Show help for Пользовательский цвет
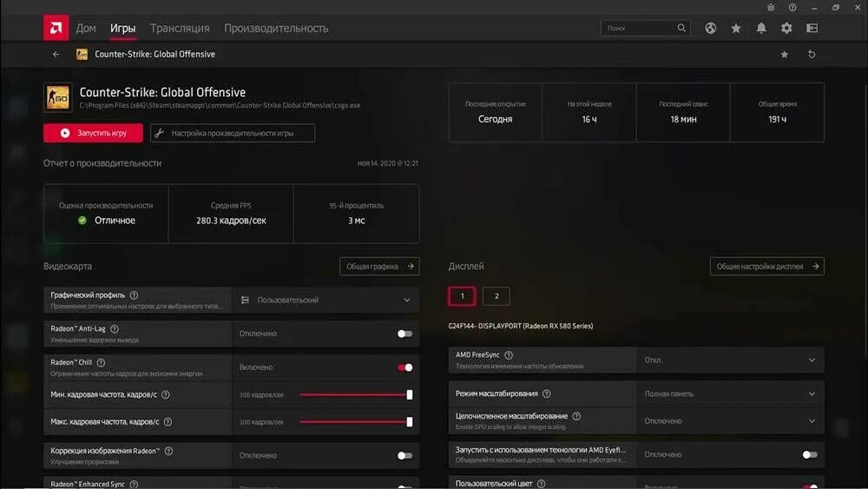Viewport: 868px width, 489px height. pos(542,484)
